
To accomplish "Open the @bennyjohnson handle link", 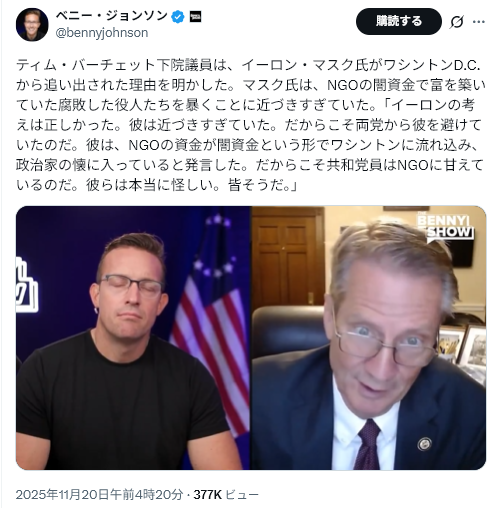I will (102, 33).
